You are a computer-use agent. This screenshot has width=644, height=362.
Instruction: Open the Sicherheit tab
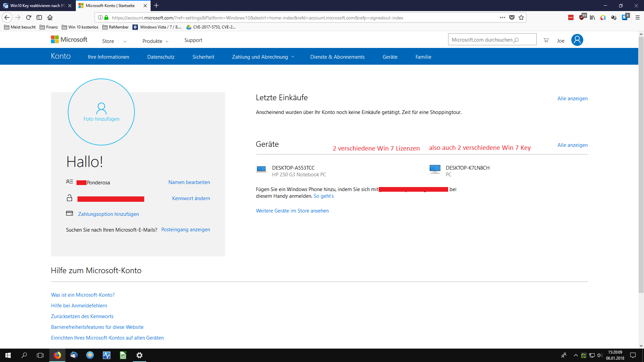(203, 57)
